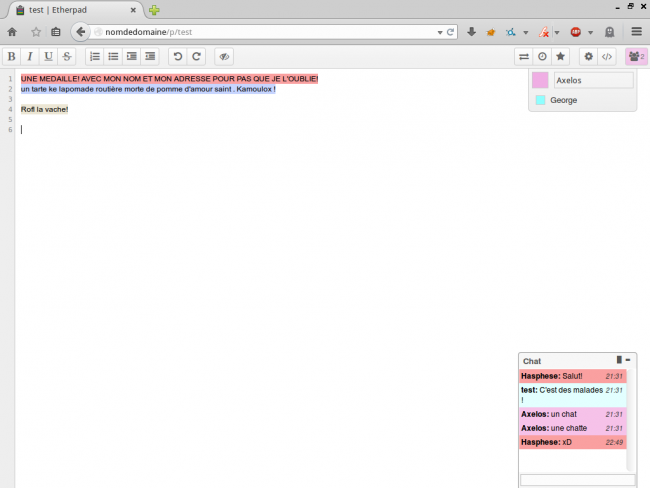Open the Firefox hamburger menu
The image size is (650, 488).
tap(636, 31)
